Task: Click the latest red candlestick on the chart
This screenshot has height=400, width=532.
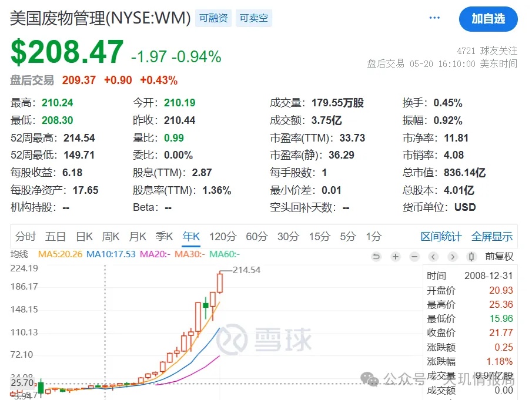Action: pos(220,283)
